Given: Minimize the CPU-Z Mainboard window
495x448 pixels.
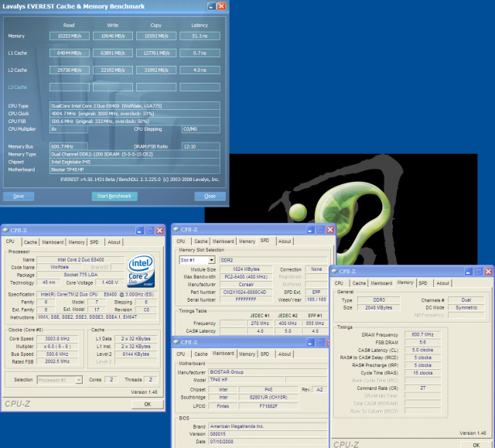Looking at the screenshot, I should tap(310, 342).
